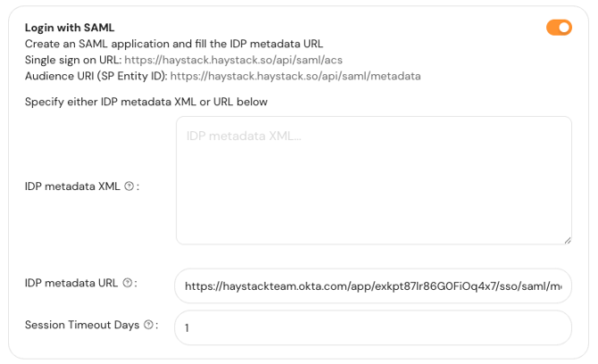Click the Login with SAML heading
The image size is (598, 364).
click(70, 28)
